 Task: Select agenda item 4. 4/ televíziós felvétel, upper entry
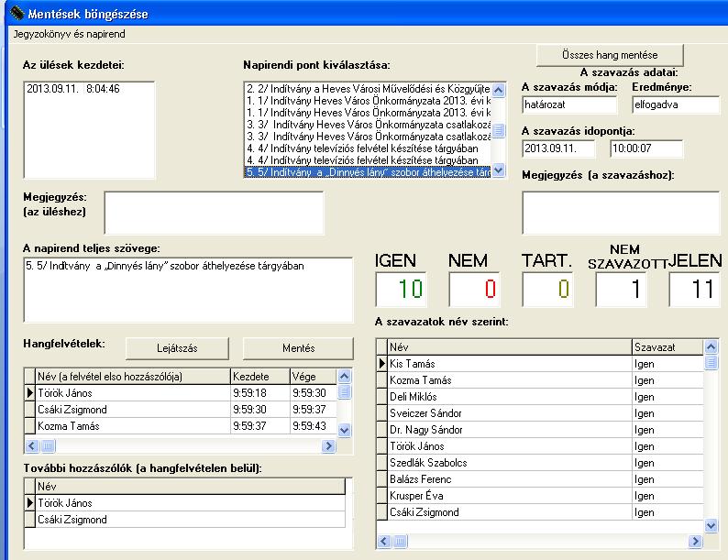pyautogui.click(x=369, y=148)
